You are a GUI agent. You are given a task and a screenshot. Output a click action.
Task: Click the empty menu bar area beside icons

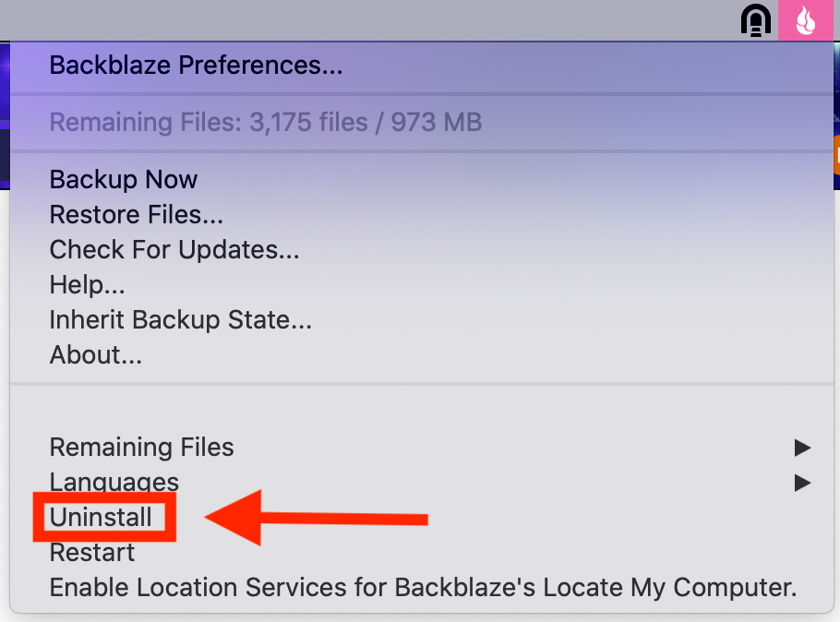click(367, 19)
